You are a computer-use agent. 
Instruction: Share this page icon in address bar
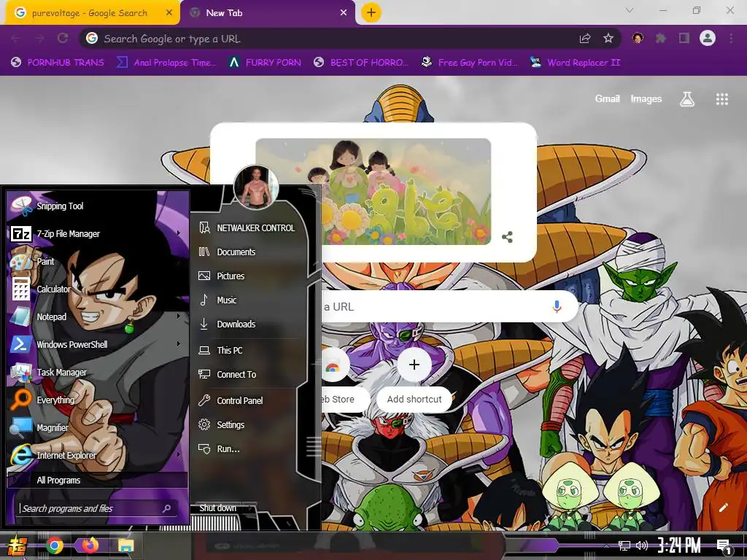pyautogui.click(x=585, y=39)
